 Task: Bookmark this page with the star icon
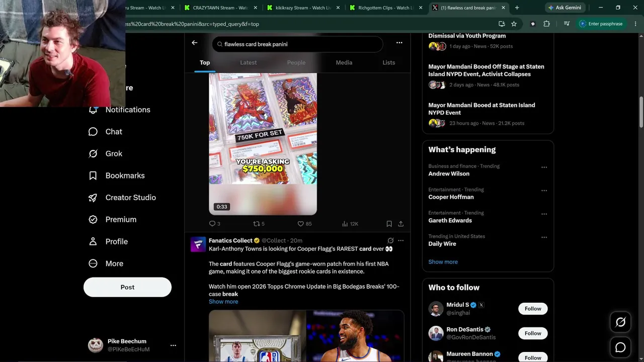coord(514,24)
